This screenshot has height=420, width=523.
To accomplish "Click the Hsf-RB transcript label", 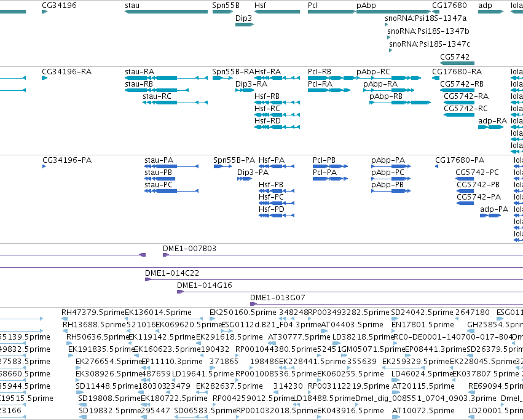I will pos(267,96).
